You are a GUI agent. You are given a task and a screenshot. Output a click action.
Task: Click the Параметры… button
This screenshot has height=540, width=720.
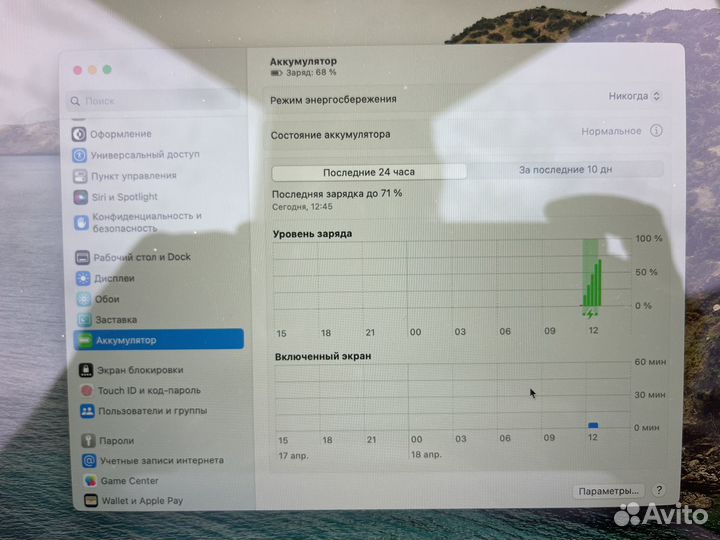pos(608,491)
